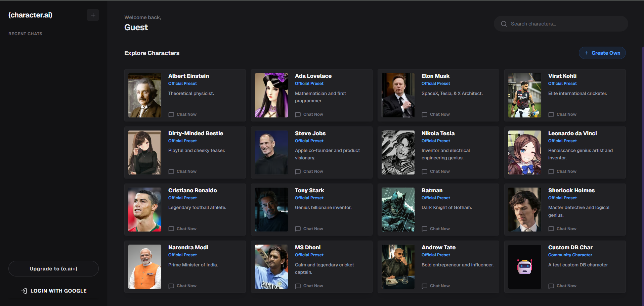644x306 pixels.
Task: Click the Narendra Modi card title
Action: point(188,248)
